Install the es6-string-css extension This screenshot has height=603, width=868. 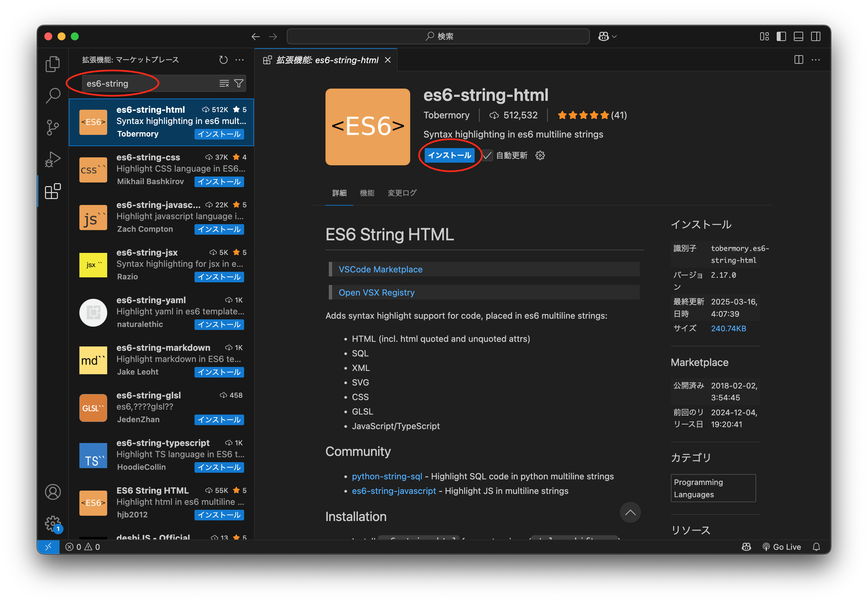coord(219,182)
